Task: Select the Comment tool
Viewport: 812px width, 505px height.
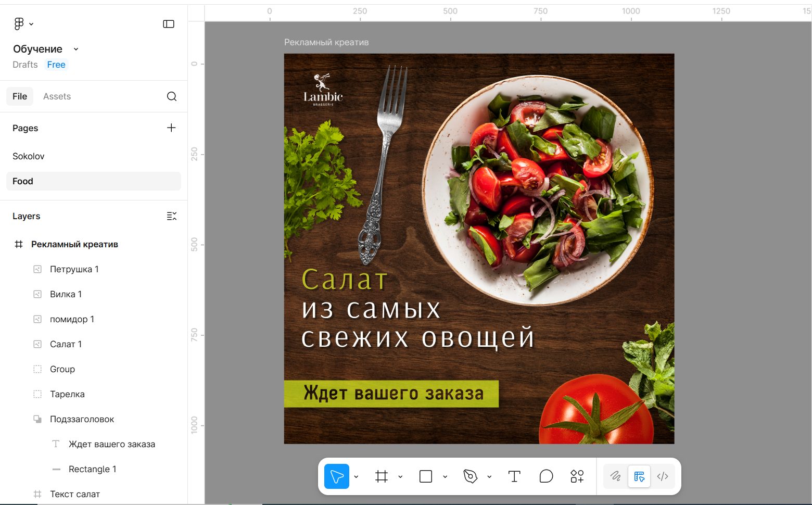Action: pyautogui.click(x=546, y=476)
